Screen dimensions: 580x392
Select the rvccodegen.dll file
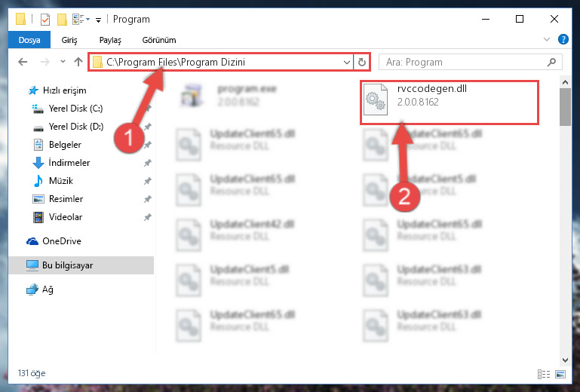(450, 102)
